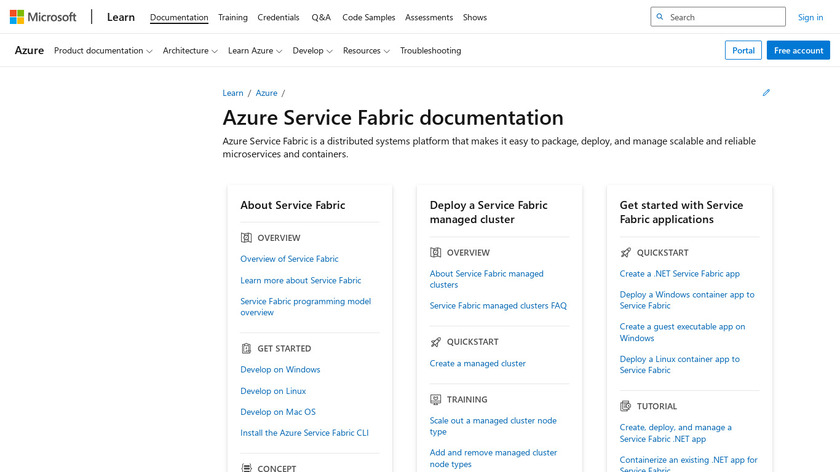
Task: Open the Code Samples menu item
Action: 368,17
